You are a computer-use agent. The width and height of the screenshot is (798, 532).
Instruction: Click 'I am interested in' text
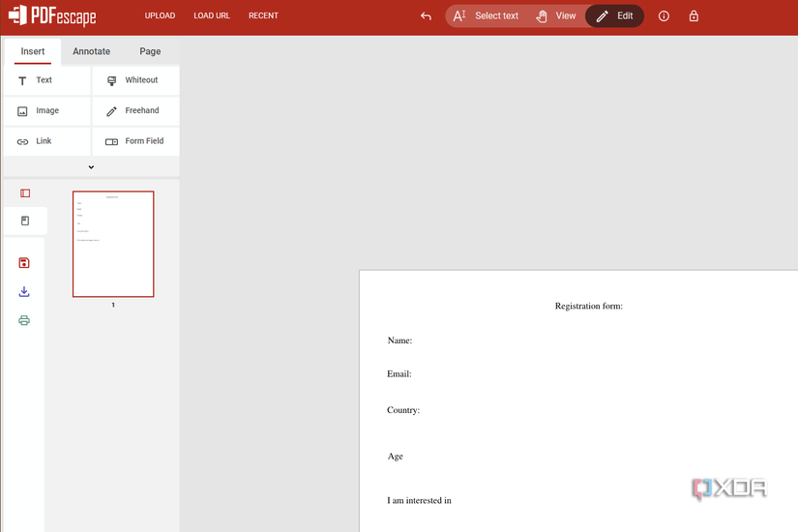tap(419, 500)
